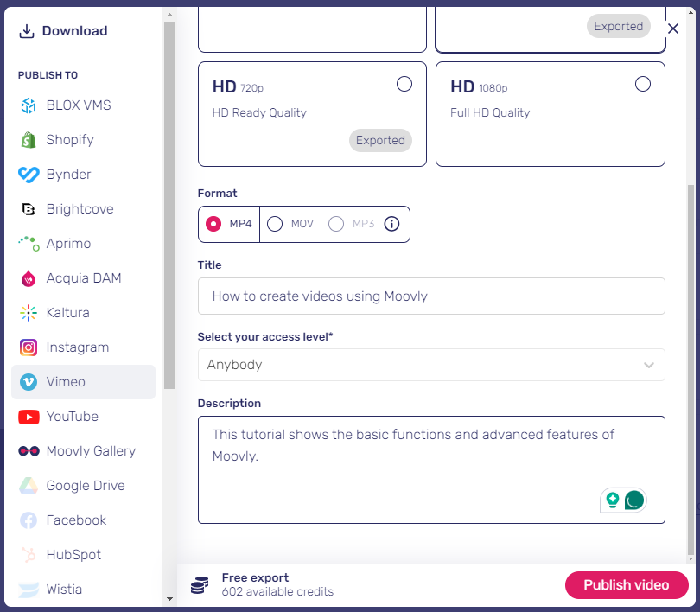Image resolution: width=700 pixels, height=612 pixels.
Task: Click the BLOX VMS icon
Action: (29, 105)
